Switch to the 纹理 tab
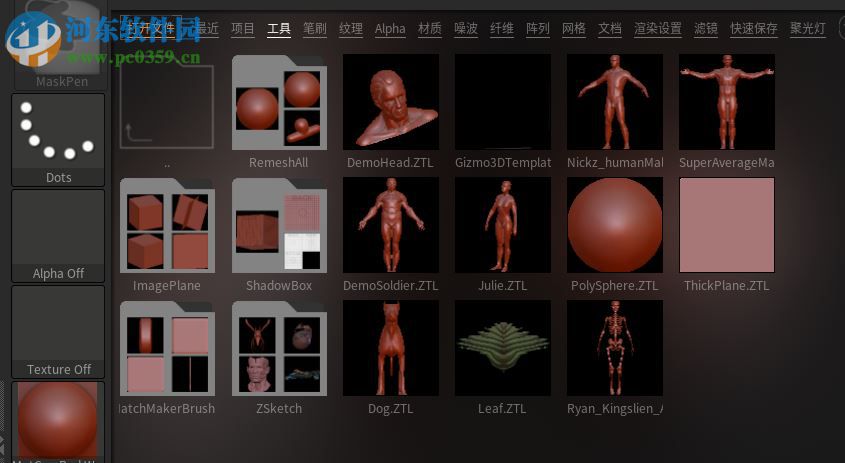The height and width of the screenshot is (463, 845). pos(351,28)
